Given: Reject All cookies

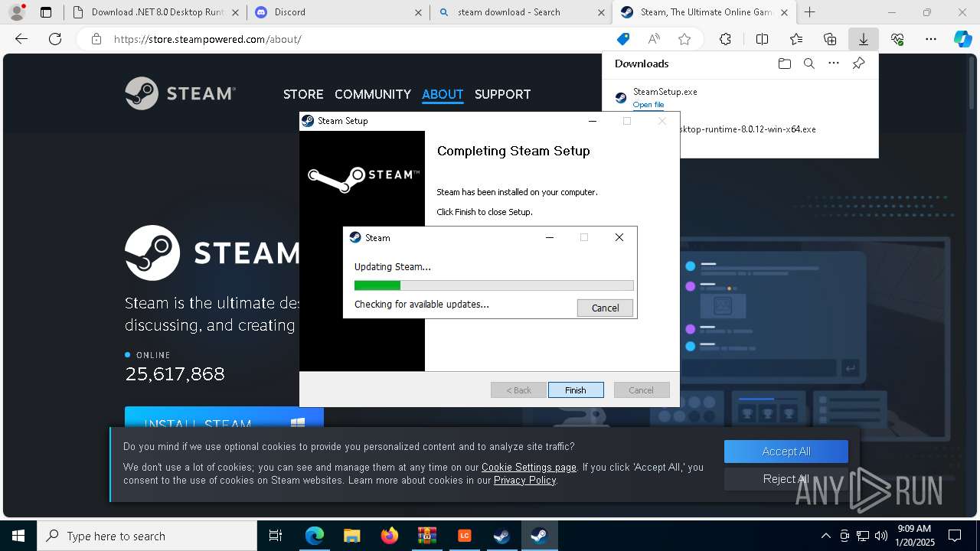Looking at the screenshot, I should click(x=786, y=479).
